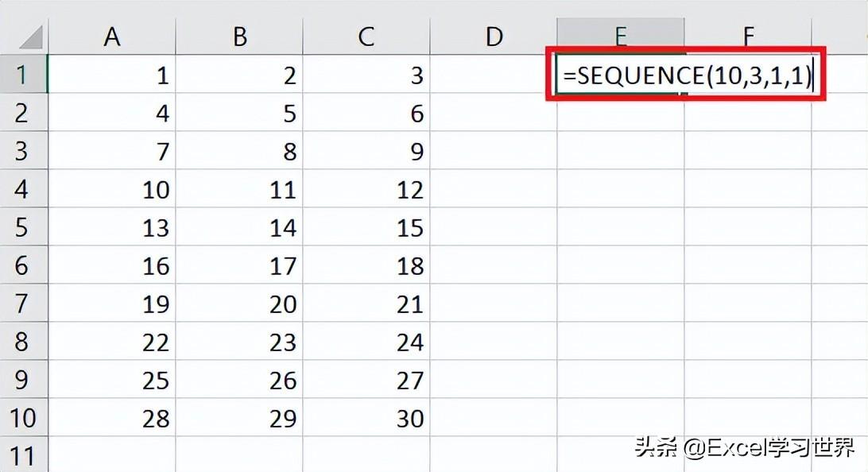Viewport: 868px width, 472px height.
Task: Click the Select All corner triangle
Action: pyautogui.click(x=30, y=37)
